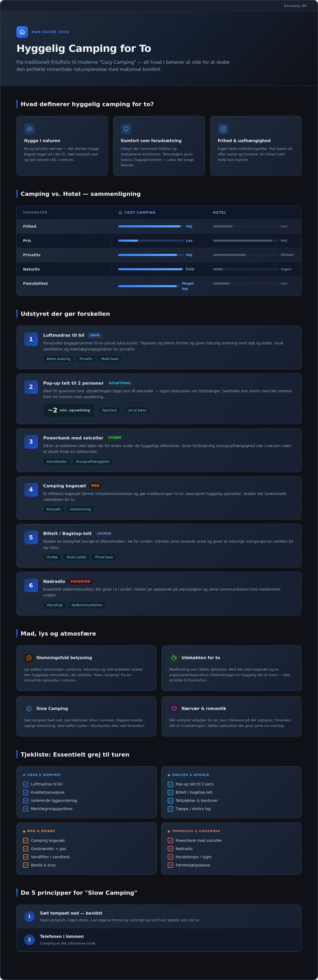Select the Energiuafhængighed tag
The image size is (318, 980).
tap(92, 461)
